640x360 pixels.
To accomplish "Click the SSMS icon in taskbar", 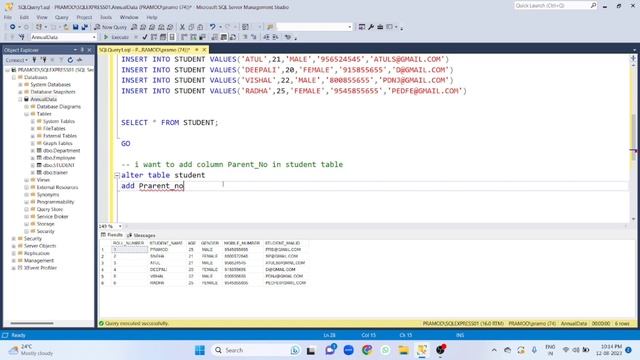I will [x=422, y=350].
